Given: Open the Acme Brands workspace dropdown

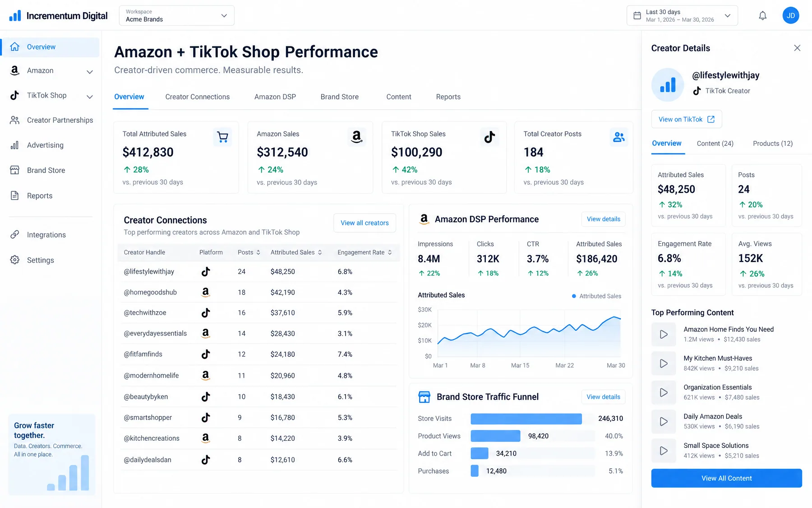Looking at the screenshot, I should [x=177, y=15].
